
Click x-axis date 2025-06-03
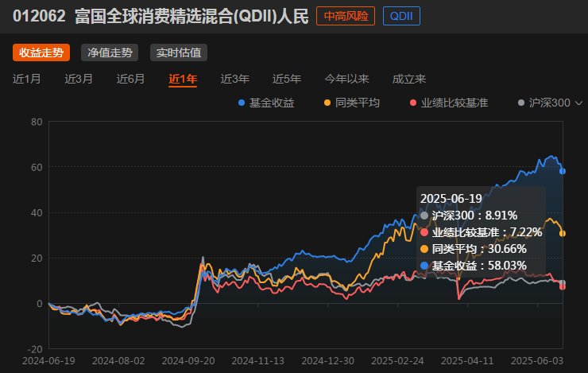point(537,361)
